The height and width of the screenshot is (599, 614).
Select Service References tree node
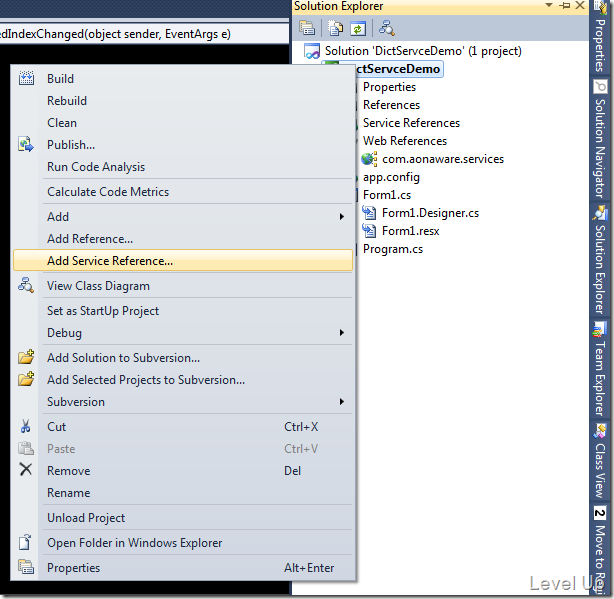(x=411, y=123)
